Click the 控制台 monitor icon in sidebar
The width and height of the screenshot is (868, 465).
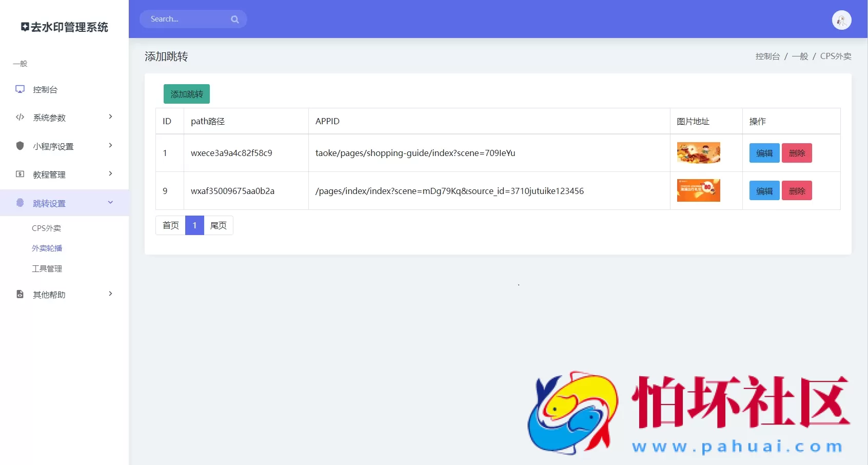[20, 89]
